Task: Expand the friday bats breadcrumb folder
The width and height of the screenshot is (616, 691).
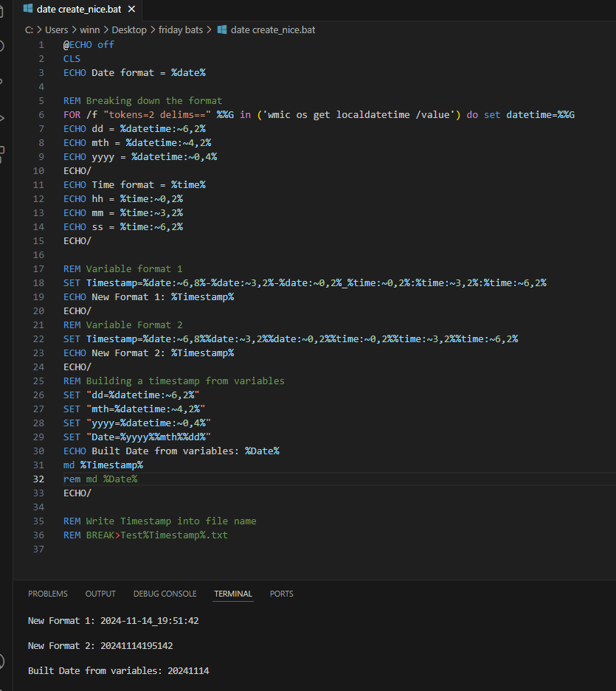Action: [181, 29]
